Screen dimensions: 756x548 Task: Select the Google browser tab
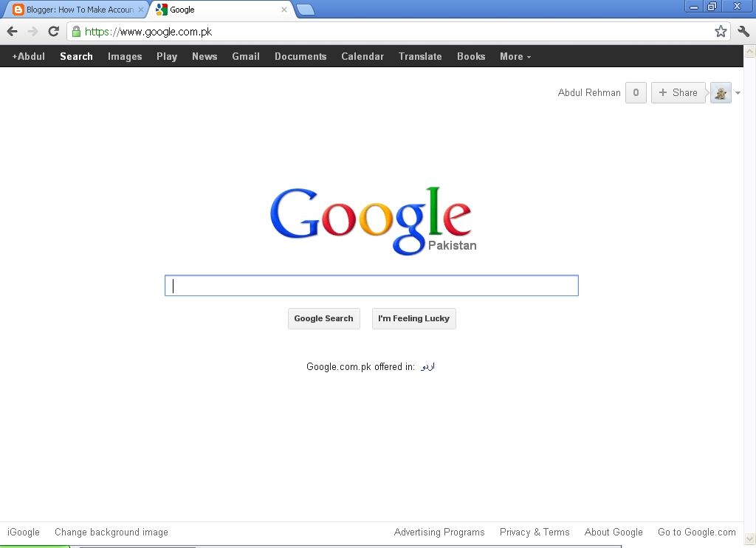[221, 10]
